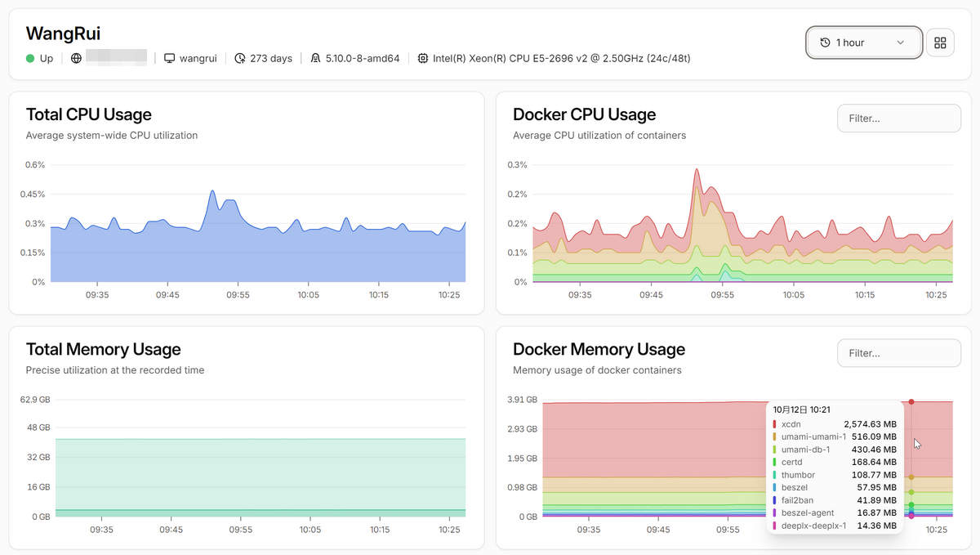Click the red xcdn color swatch in tooltip
The width and height of the screenshot is (980, 555).
[774, 424]
